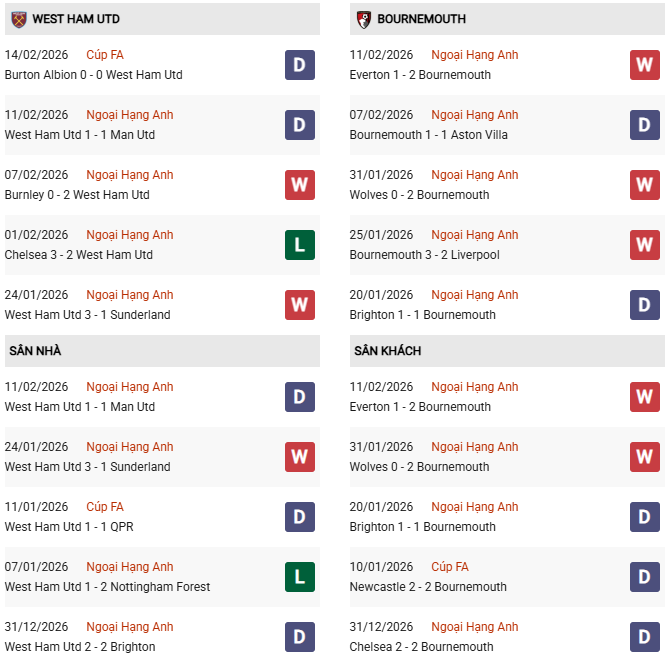The image size is (666, 661).
Task: Click the W badge for Burnley match
Action: coord(300,185)
